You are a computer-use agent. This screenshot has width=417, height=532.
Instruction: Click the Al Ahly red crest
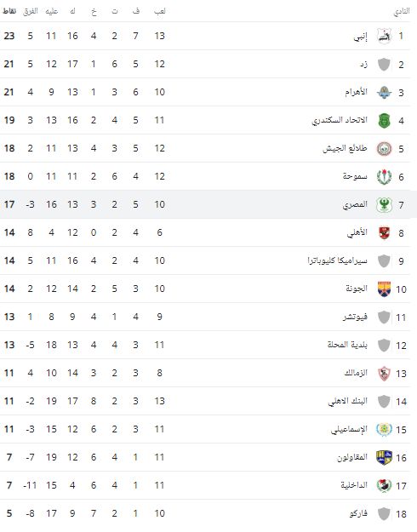(384, 232)
